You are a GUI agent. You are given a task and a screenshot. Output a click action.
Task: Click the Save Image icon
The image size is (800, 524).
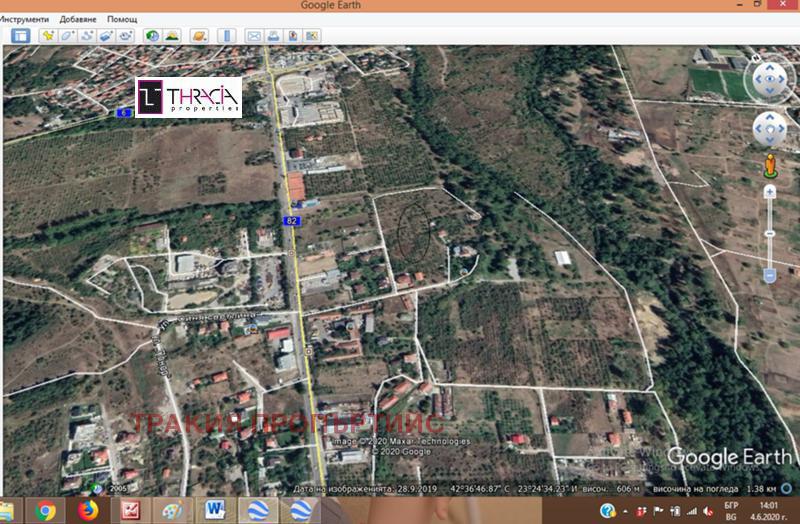292,36
